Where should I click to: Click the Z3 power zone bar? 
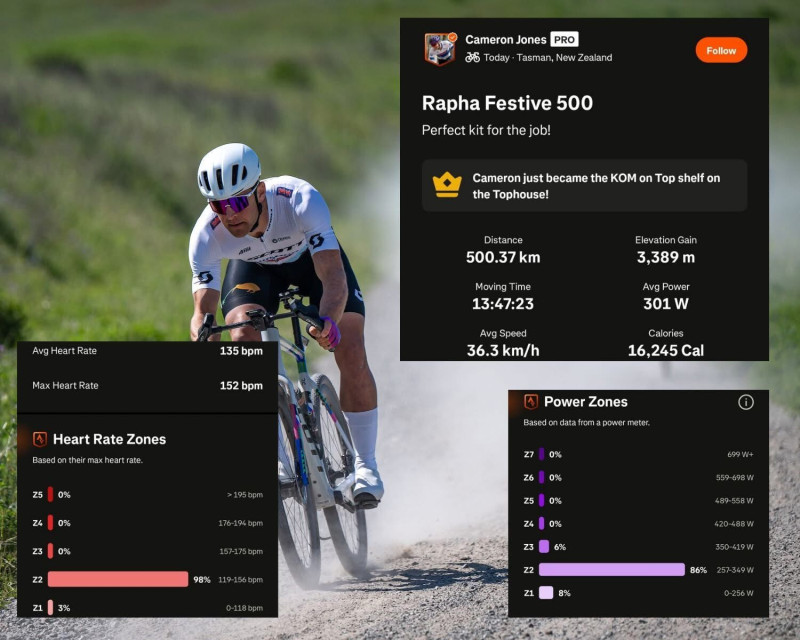(544, 547)
